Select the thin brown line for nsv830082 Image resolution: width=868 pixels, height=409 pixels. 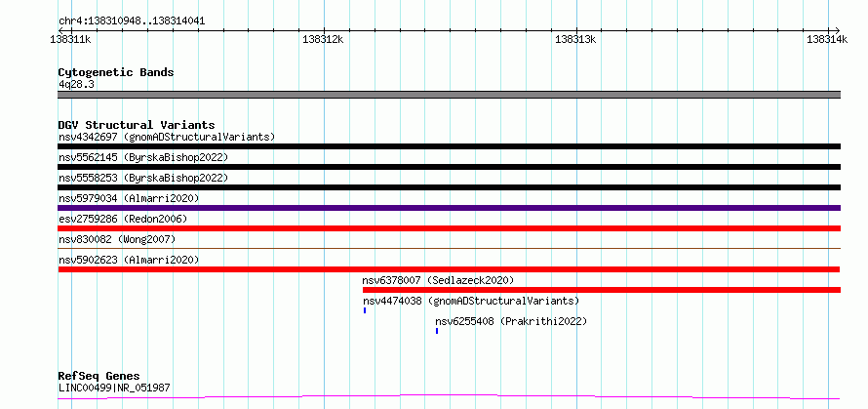point(449,248)
